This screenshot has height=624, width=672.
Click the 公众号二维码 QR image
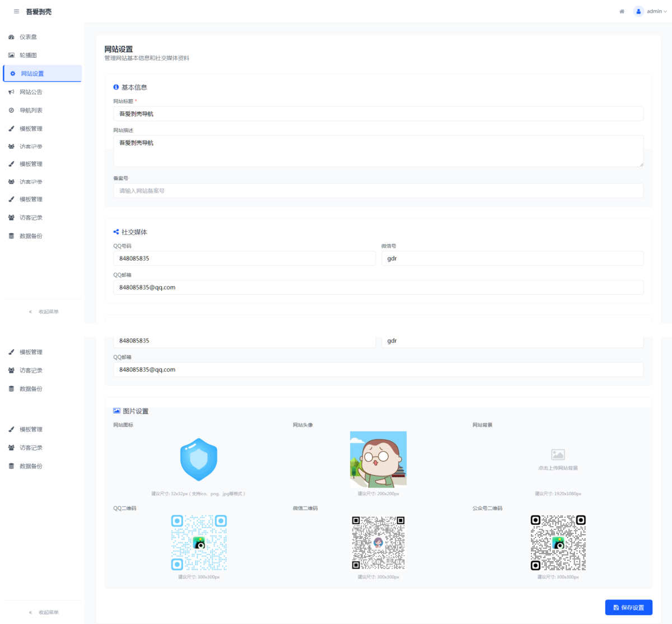[558, 543]
